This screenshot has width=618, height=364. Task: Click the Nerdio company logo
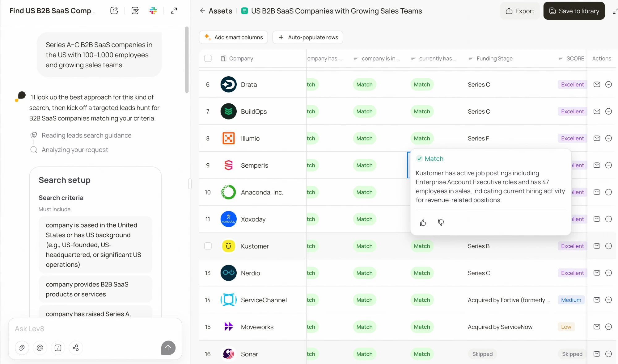(228, 273)
